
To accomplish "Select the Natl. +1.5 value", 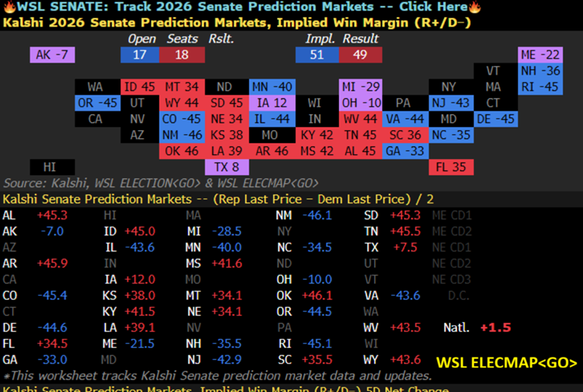I will (x=495, y=327).
